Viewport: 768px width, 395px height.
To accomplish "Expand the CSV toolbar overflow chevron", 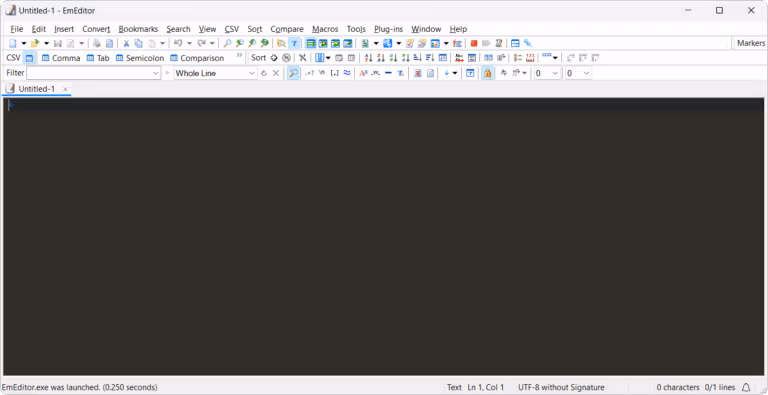I will [239, 55].
